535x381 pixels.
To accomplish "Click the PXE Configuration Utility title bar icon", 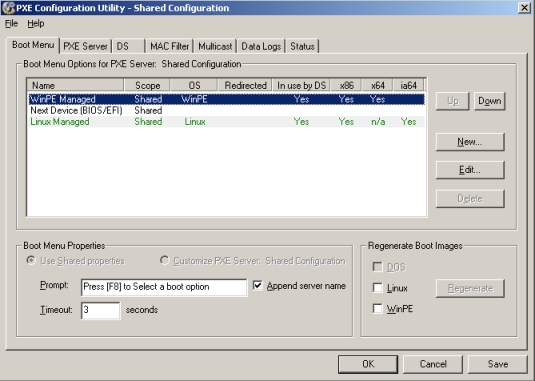I will click(x=8, y=8).
